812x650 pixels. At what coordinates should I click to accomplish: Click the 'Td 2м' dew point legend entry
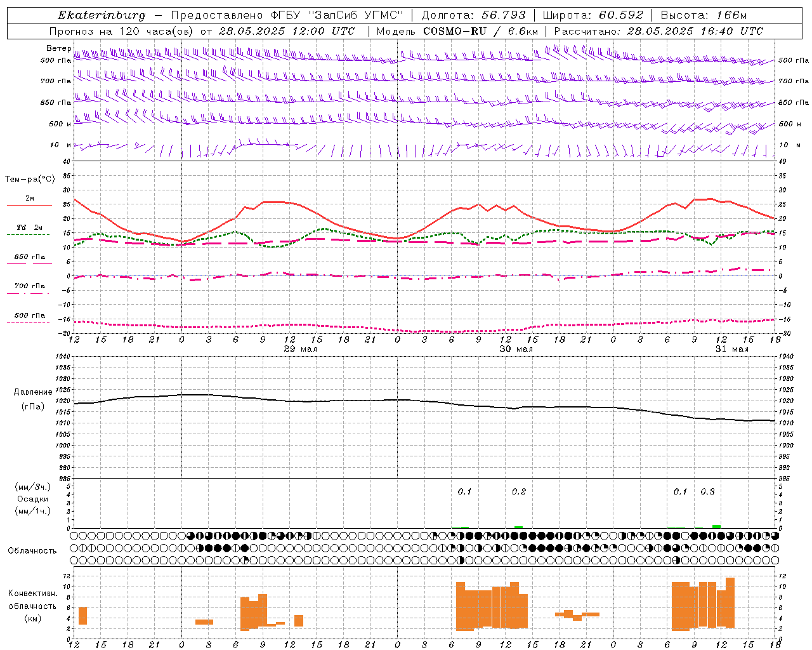tap(30, 227)
